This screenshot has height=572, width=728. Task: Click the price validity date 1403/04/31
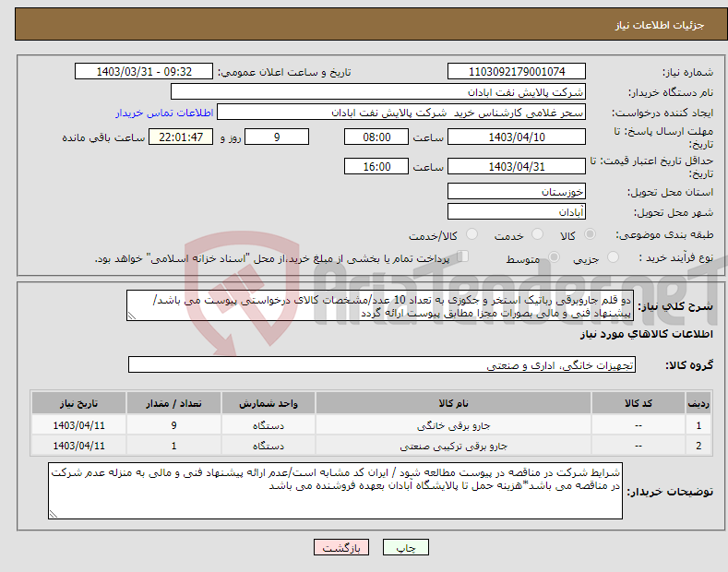click(x=517, y=166)
